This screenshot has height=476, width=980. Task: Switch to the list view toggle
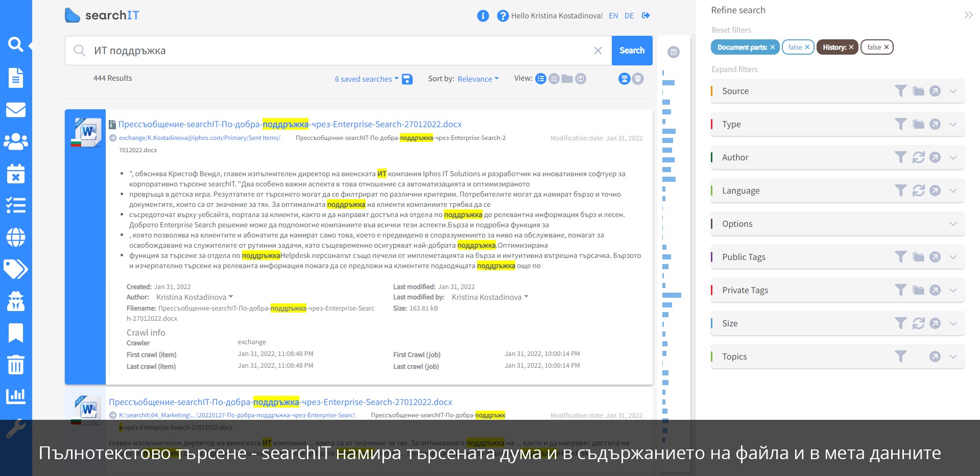click(x=540, y=79)
